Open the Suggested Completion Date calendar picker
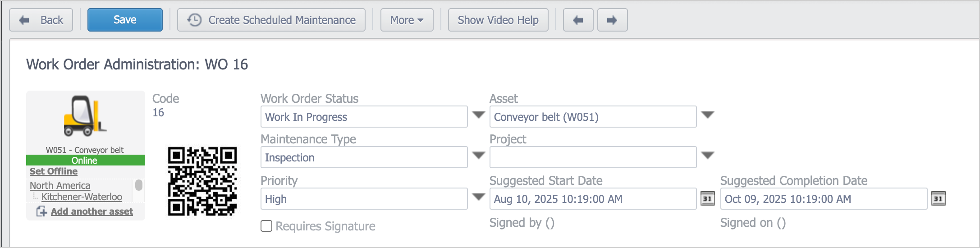 coord(938,199)
